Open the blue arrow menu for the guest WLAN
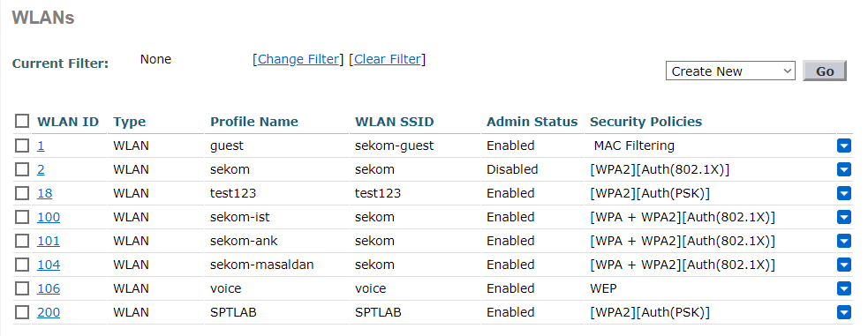The width and height of the screenshot is (868, 336). pyautogui.click(x=843, y=146)
